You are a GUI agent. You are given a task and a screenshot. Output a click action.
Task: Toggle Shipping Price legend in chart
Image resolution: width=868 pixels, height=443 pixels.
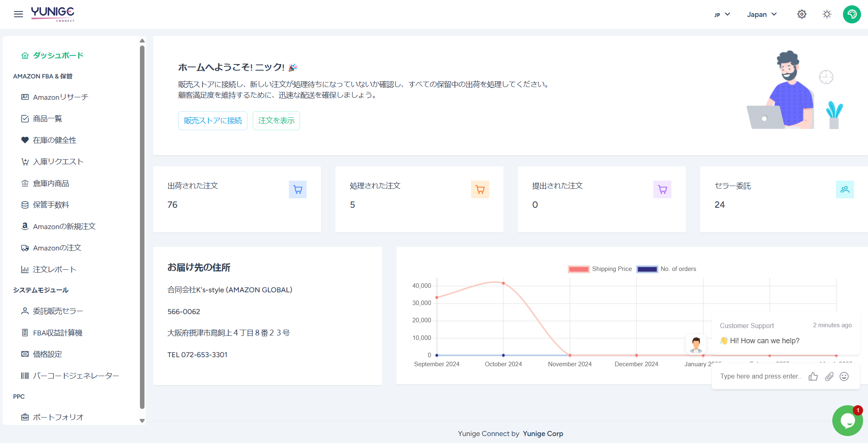[600, 269]
